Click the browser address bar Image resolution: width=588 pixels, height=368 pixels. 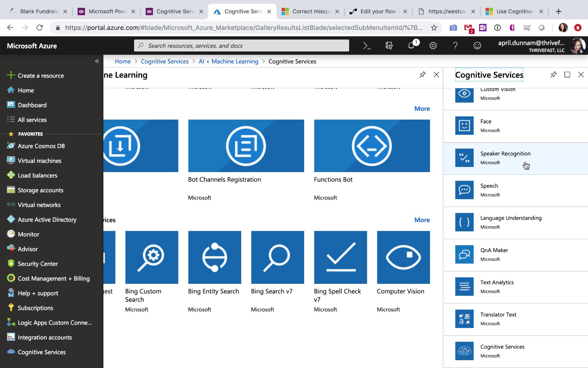pyautogui.click(x=243, y=28)
